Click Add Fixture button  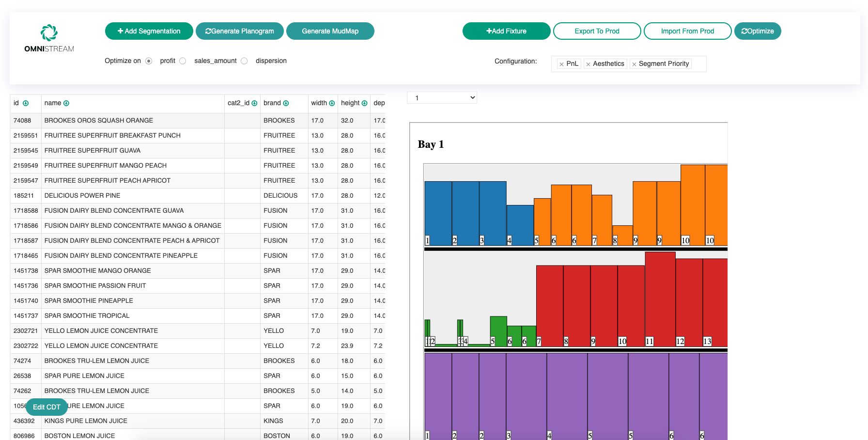507,31
